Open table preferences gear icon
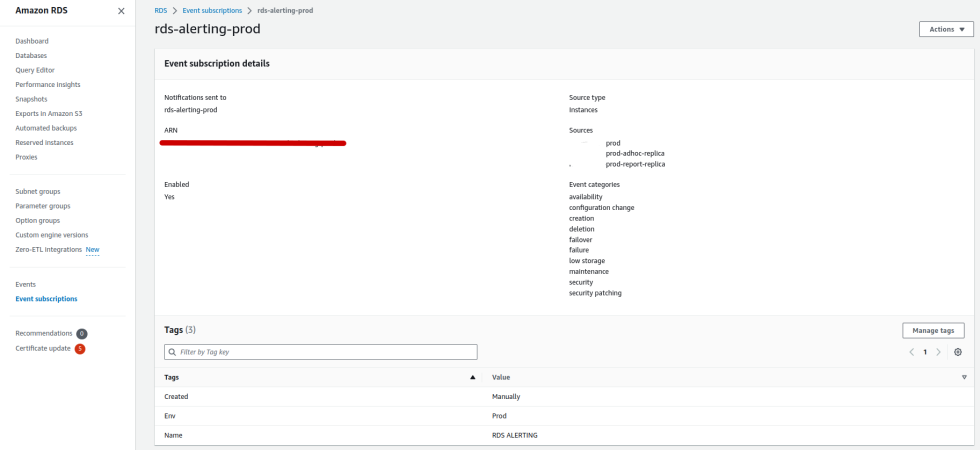 958,352
